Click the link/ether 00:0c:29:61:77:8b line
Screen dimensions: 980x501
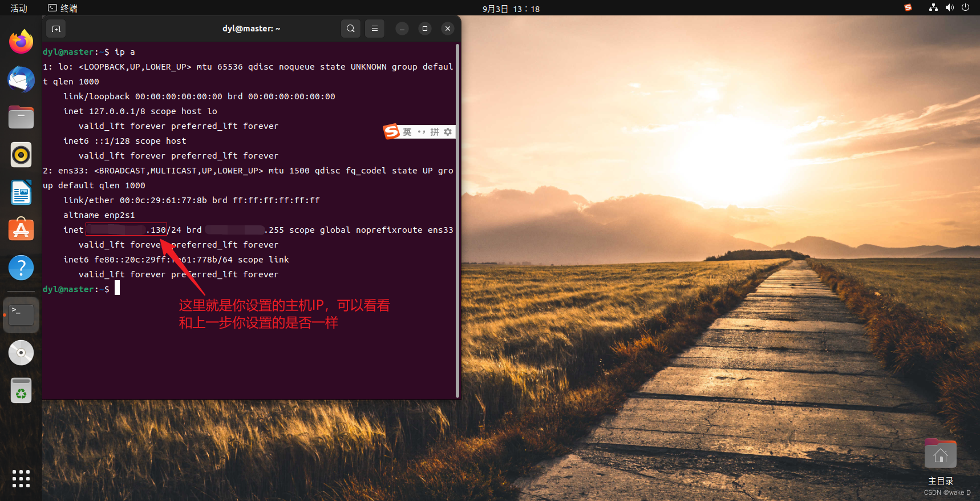click(192, 200)
